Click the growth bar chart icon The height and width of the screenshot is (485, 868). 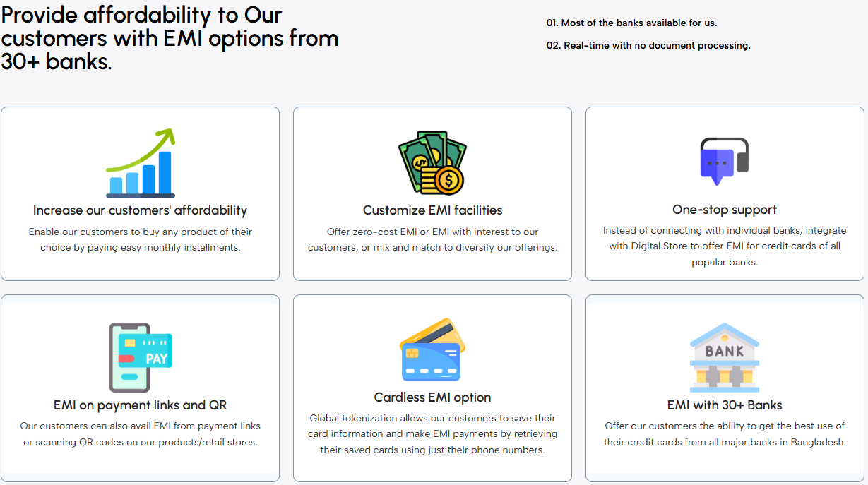click(x=140, y=162)
